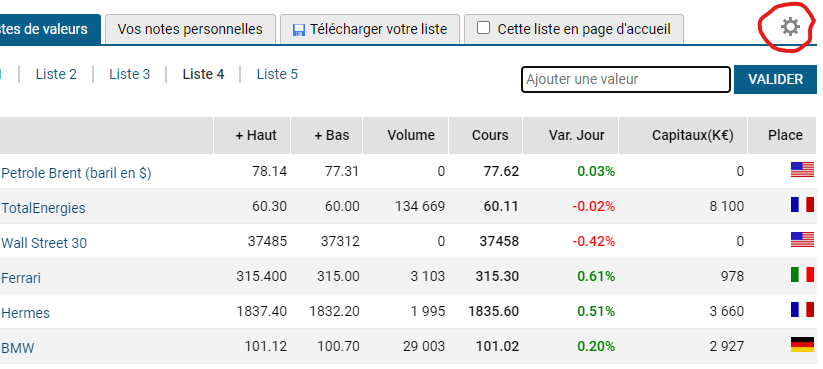This screenshot has width=823, height=369.
Task: Click the US flag in Wall Street 30 row
Action: pyautogui.click(x=802, y=240)
